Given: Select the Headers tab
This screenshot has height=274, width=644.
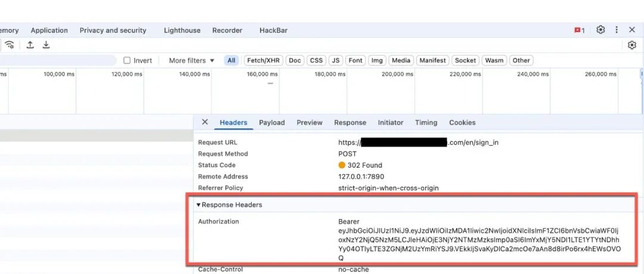Looking at the screenshot, I should [233, 122].
